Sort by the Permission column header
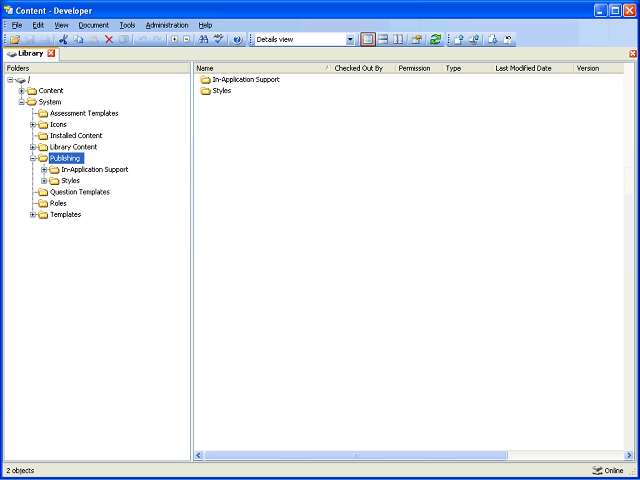This screenshot has width=640, height=480. [x=419, y=68]
